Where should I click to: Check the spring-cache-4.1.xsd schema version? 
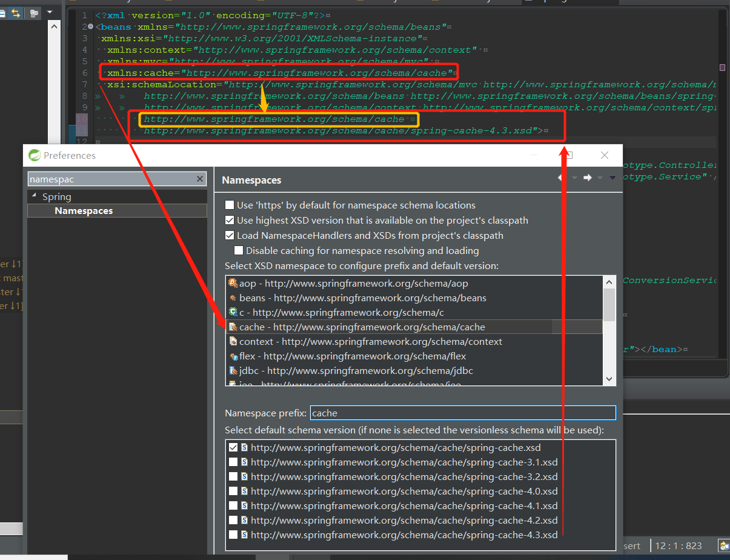pos(233,505)
